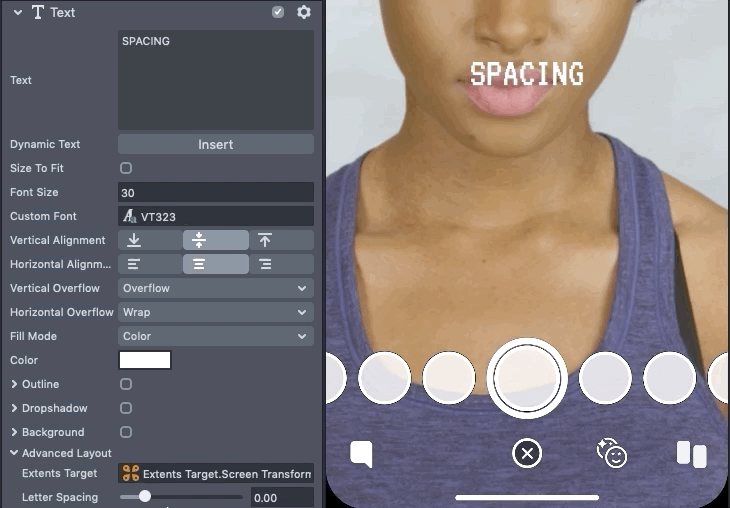Viewport: 730px width, 508px height.
Task: Set horizontal alignment to left
Action: (150, 264)
